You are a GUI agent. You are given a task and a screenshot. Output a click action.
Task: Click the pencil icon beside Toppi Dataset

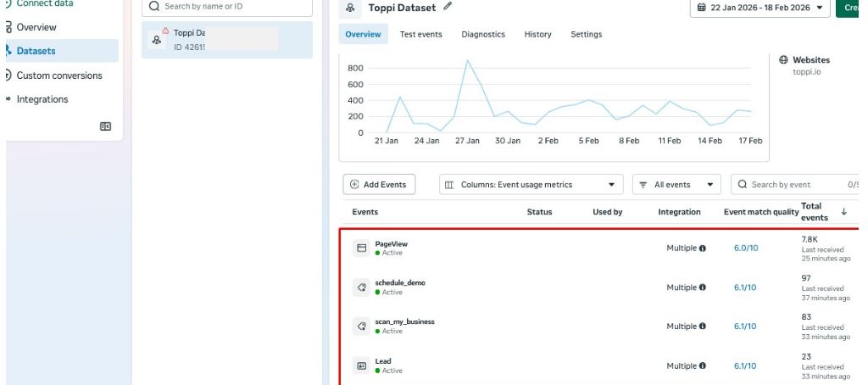448,7
